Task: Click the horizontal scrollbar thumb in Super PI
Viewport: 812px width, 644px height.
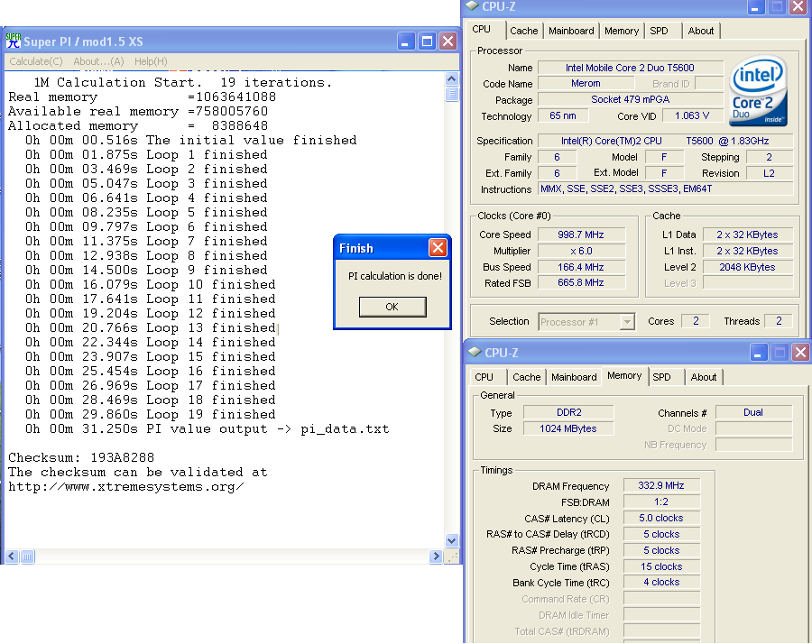Action: (27, 557)
